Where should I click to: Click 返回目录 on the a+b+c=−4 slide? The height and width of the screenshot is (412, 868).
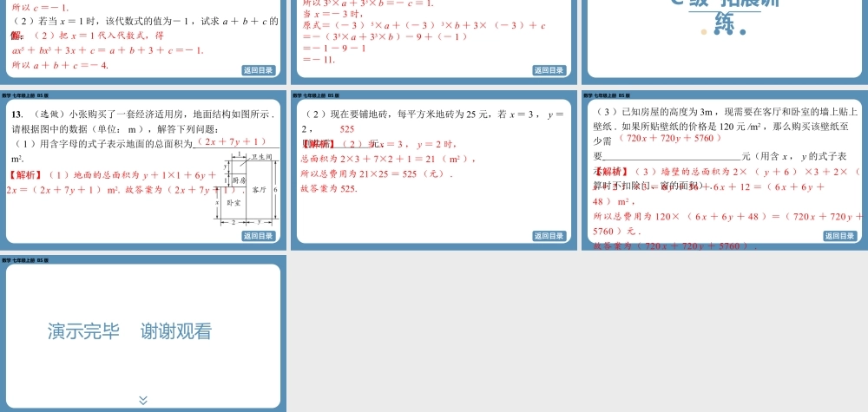point(258,70)
